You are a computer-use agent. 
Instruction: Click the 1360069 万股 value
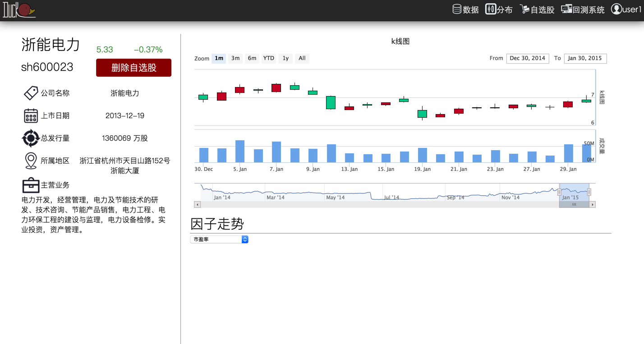pyautogui.click(x=125, y=138)
